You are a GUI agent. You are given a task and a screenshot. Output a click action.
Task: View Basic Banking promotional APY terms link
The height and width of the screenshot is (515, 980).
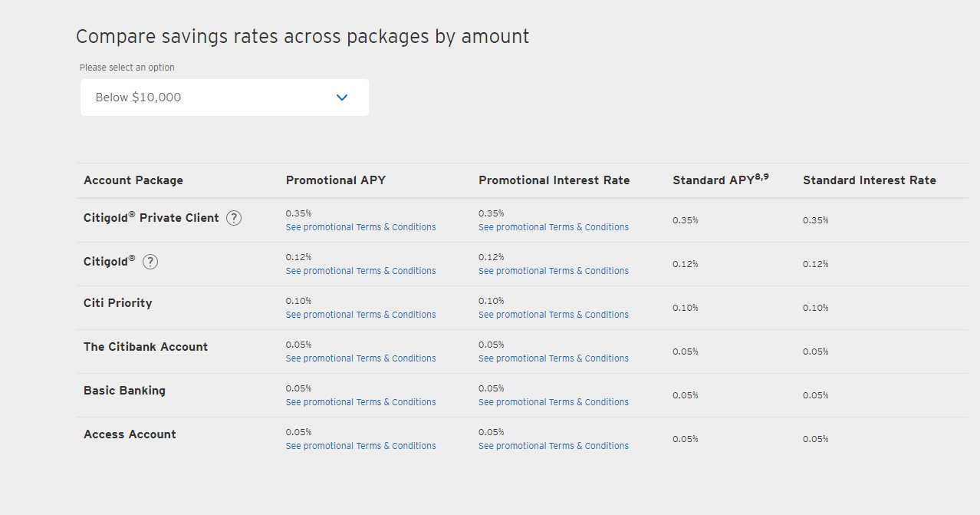coord(360,402)
